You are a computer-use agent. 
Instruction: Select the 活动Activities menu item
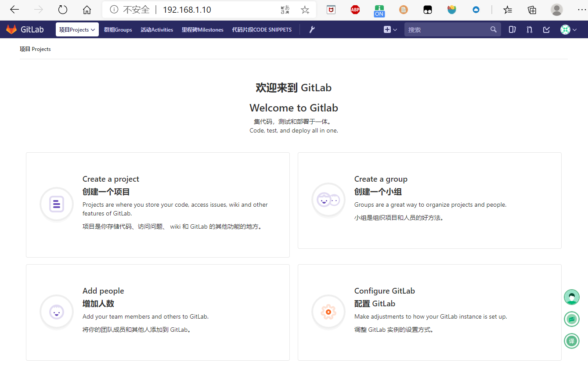point(156,29)
